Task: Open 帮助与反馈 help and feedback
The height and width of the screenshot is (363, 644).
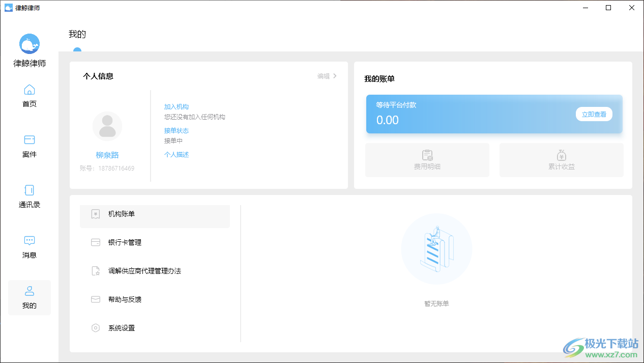Action: [x=125, y=300]
